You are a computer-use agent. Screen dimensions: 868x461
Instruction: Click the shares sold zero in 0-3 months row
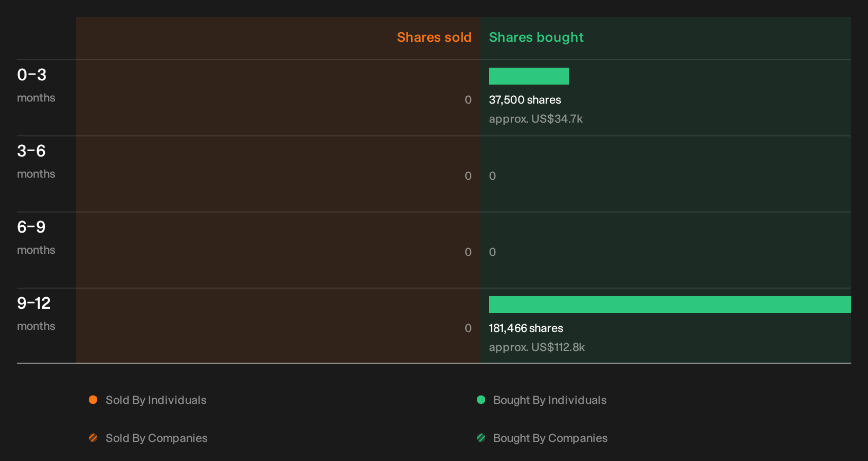pyautogui.click(x=468, y=100)
